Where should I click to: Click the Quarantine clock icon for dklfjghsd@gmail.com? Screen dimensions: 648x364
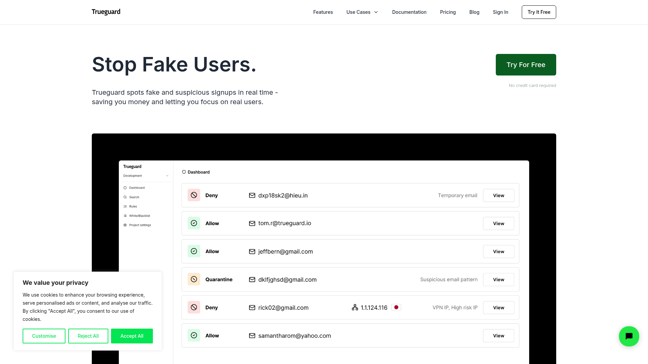194,279
